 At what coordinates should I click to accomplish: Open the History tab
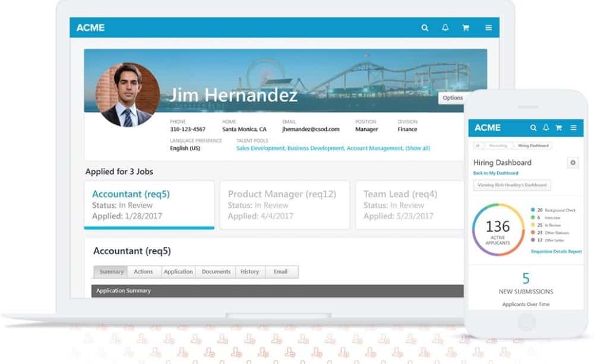(249, 272)
